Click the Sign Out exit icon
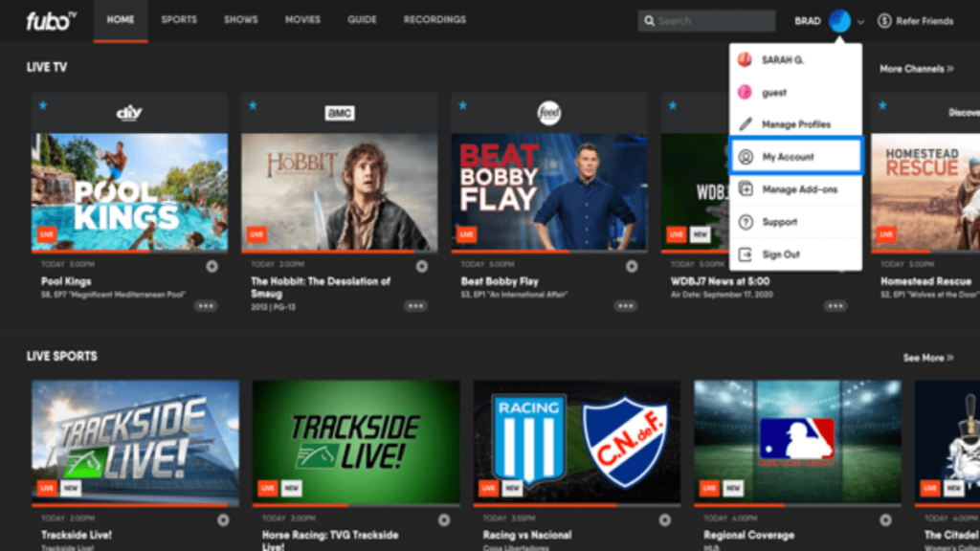This screenshot has height=551, width=980. click(747, 253)
